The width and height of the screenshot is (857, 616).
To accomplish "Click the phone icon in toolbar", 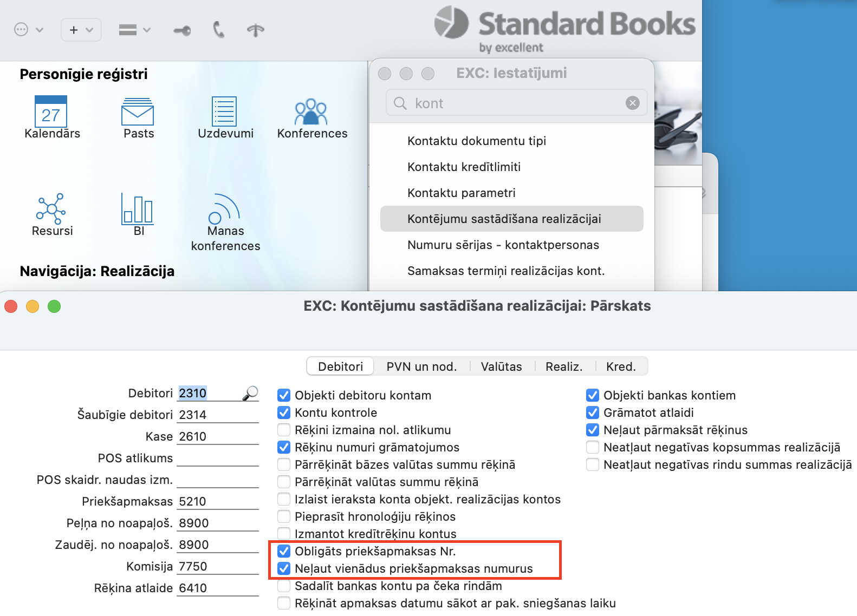I will point(218,30).
